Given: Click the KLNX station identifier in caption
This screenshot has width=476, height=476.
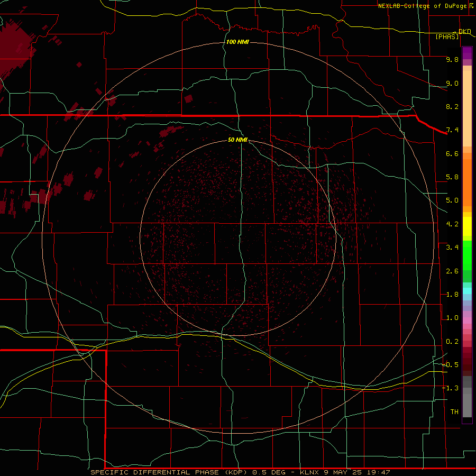Looking at the screenshot, I should [x=309, y=472].
